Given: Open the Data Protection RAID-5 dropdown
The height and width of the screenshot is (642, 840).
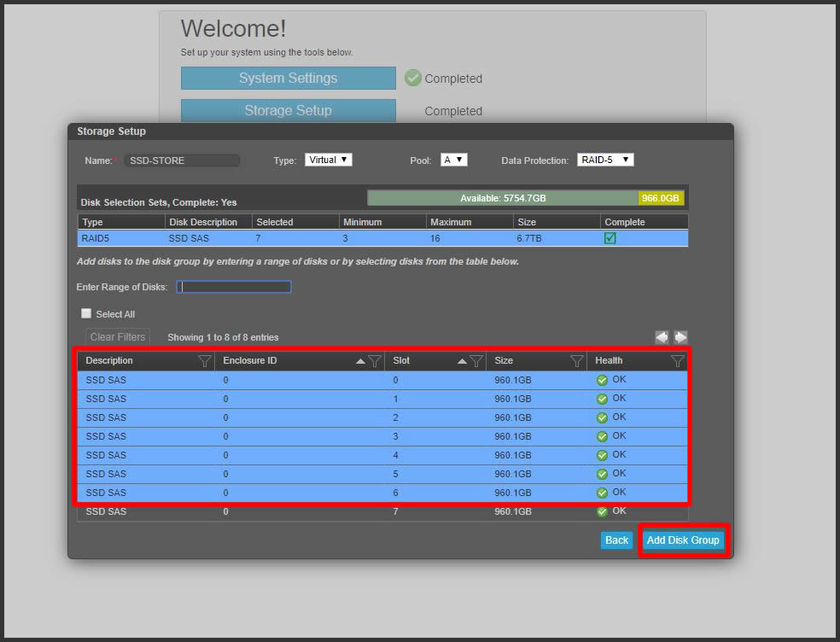Looking at the screenshot, I should pos(605,160).
